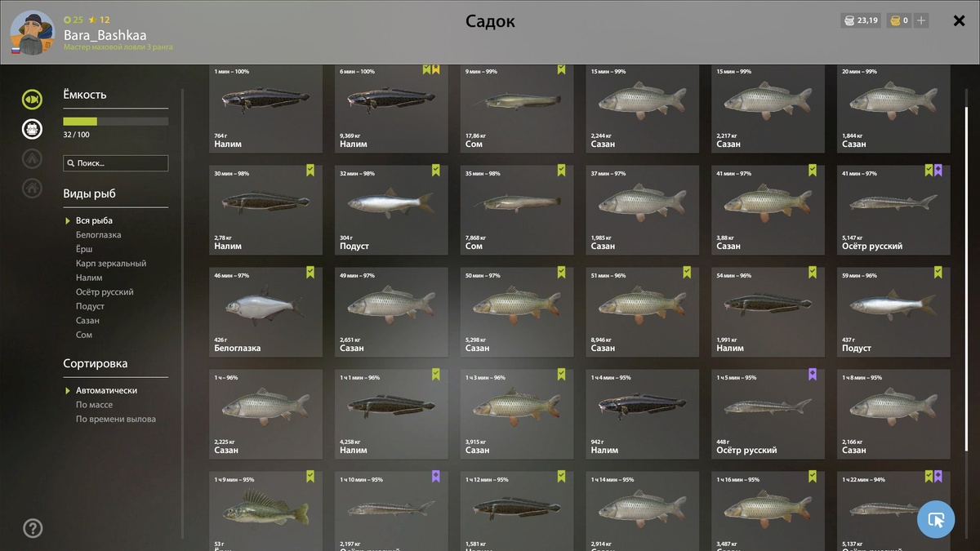
Task: Click the help question mark icon
Action: coord(33,527)
